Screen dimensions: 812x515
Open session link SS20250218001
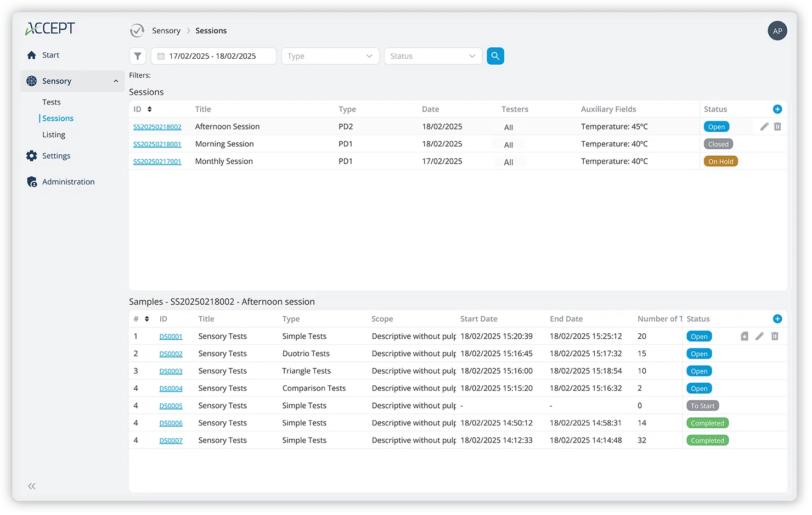(x=157, y=144)
